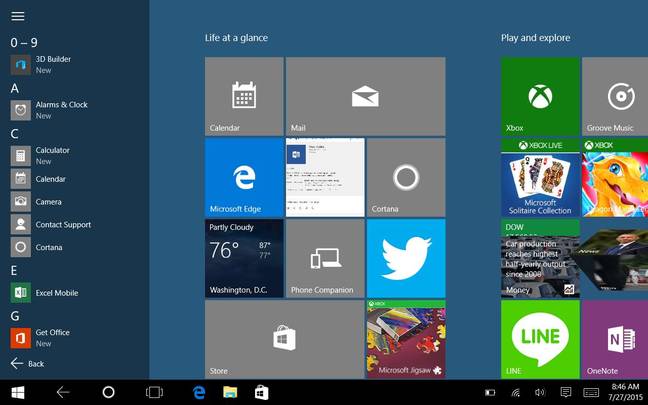648x405 pixels.
Task: Launch Microsoft Jigsaw tile
Action: pos(406,339)
